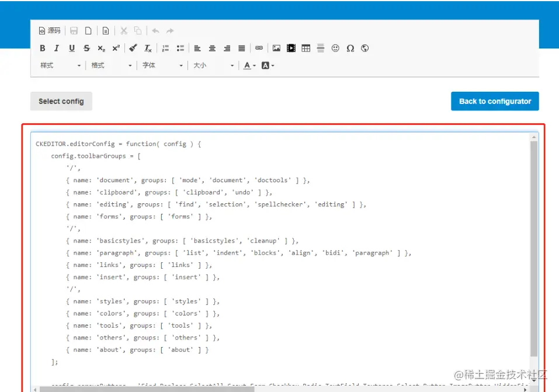The image size is (559, 392).
Task: Open the 格式 format dropdown
Action: point(111,65)
